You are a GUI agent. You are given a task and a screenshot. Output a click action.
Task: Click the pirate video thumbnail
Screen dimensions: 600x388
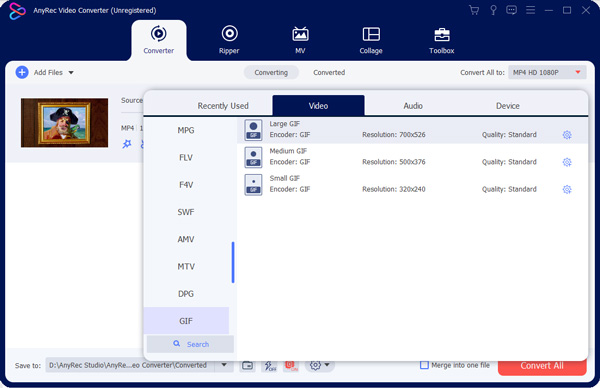tap(64, 123)
